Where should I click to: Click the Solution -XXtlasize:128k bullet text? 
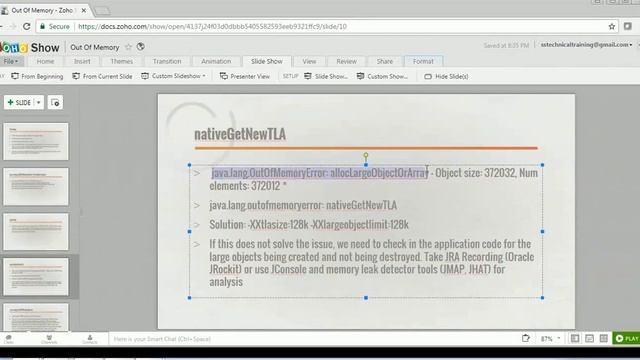309,224
